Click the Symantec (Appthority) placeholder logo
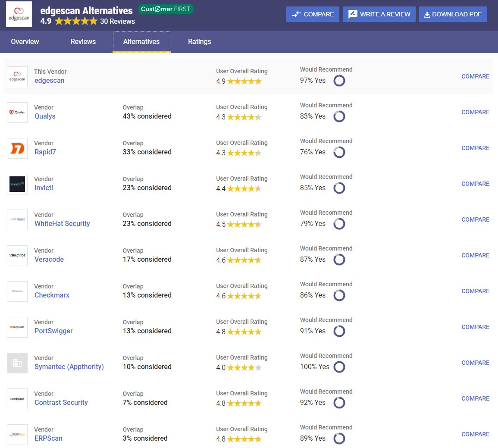 pos(17,363)
